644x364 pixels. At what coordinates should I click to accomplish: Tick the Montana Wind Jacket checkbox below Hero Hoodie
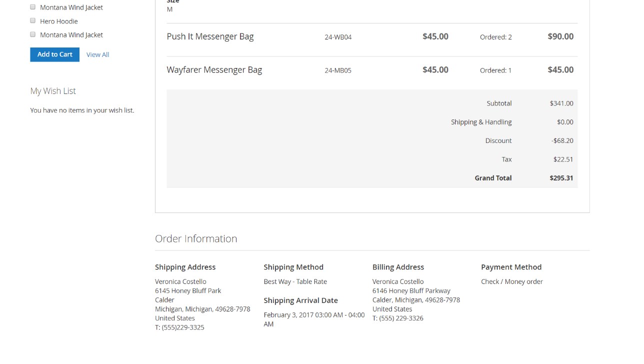[x=33, y=34]
